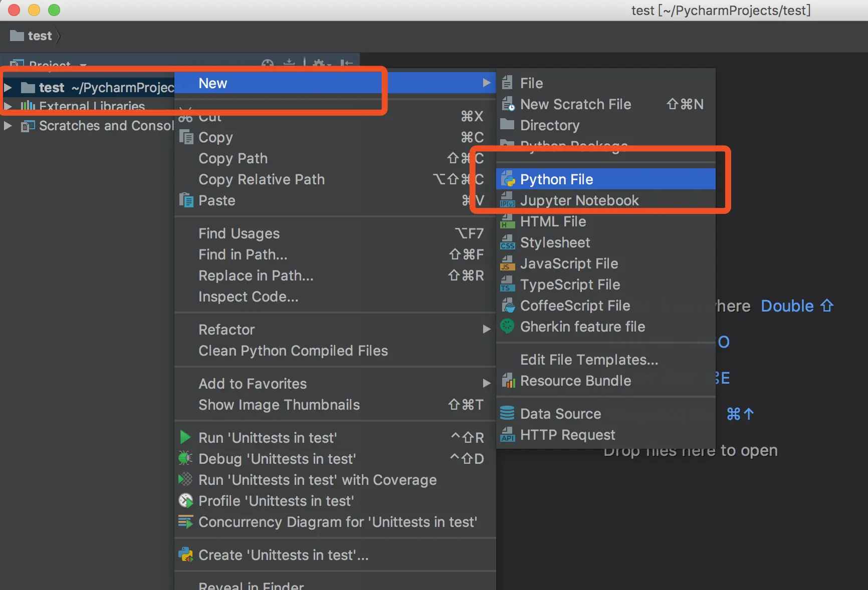
Task: Expand the External Libraries tree node
Action: click(8, 106)
